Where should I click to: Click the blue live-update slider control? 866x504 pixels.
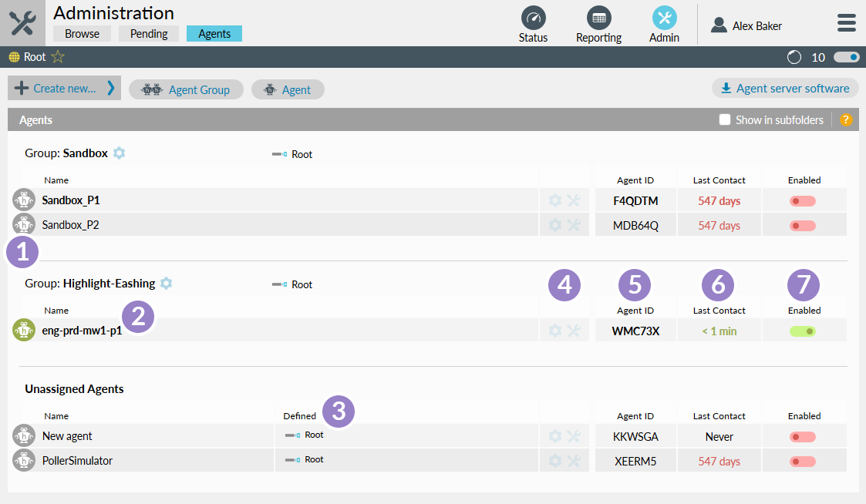pyautogui.click(x=846, y=56)
